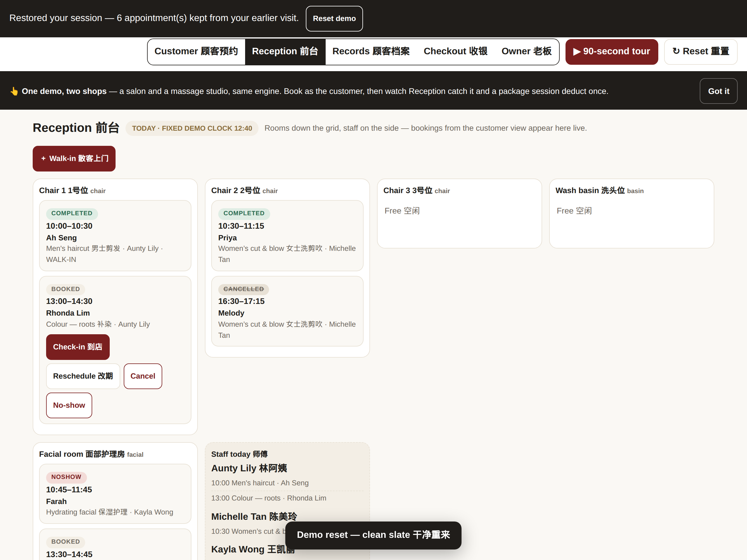Click the pointing hand emoji in banner
The image size is (747, 560).
pos(14,91)
